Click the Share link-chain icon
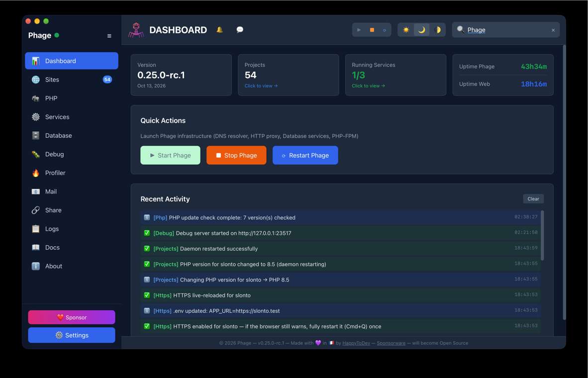 (36, 210)
